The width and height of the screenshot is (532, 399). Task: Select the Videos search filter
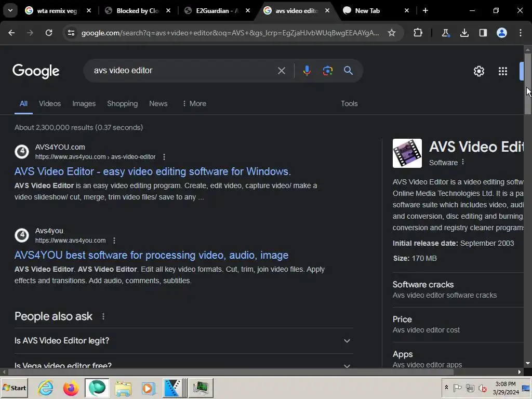coord(50,103)
